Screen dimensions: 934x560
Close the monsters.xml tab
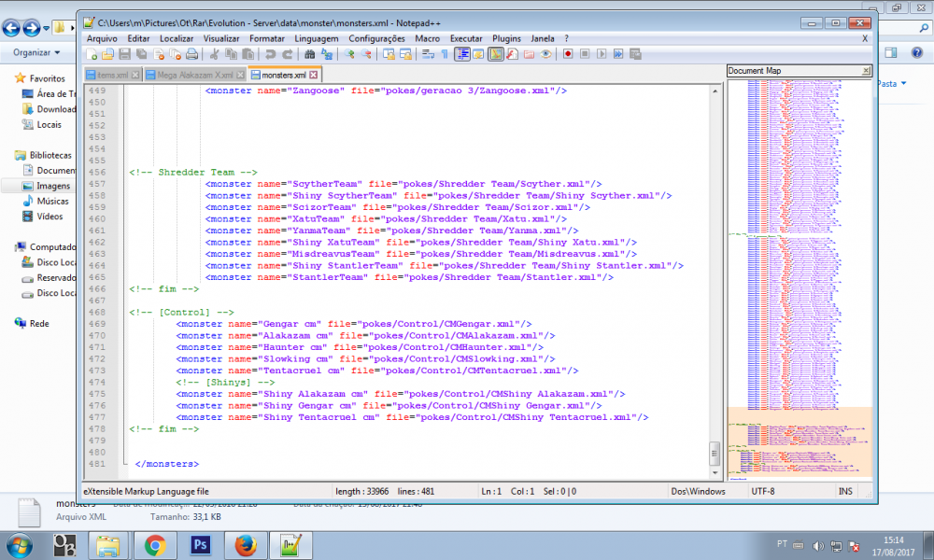coord(313,75)
